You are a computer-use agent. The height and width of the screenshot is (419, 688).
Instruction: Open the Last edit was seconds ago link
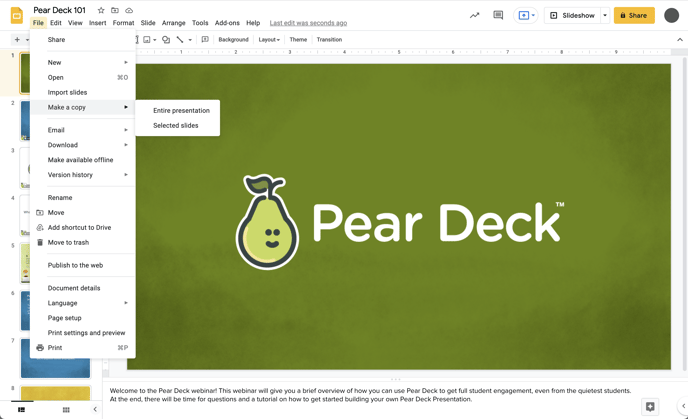pos(308,23)
